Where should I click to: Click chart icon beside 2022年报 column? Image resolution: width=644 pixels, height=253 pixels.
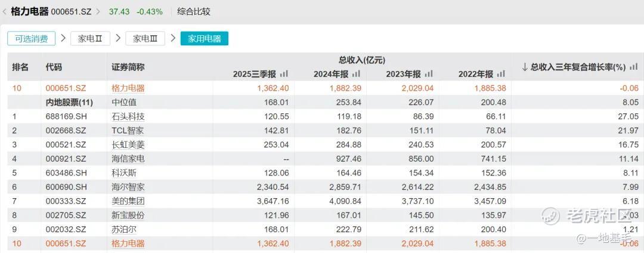pyautogui.click(x=501, y=75)
